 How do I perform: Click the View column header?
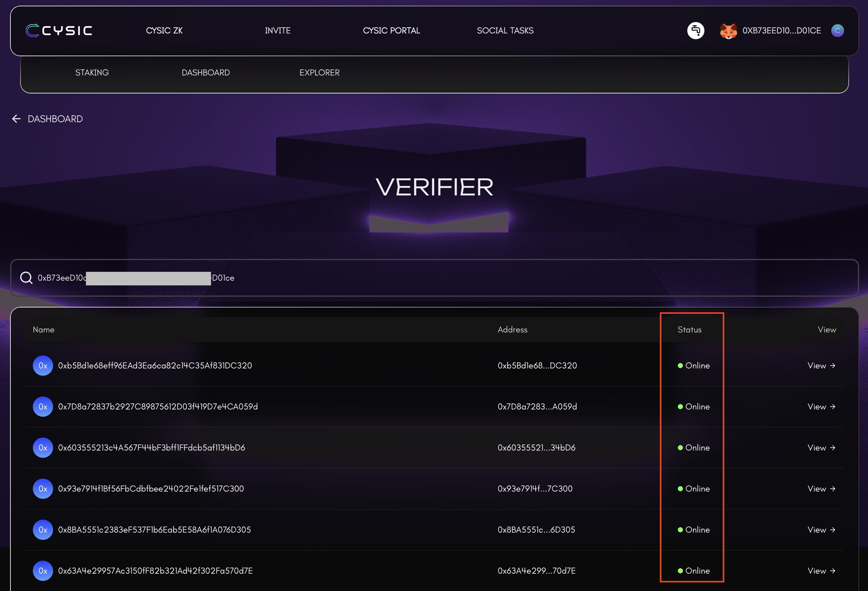point(827,330)
